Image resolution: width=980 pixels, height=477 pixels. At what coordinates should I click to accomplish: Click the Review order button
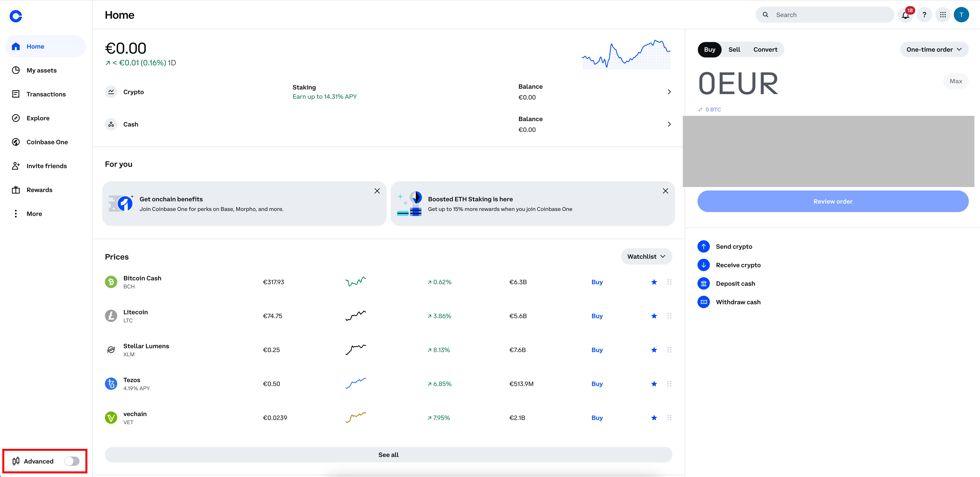click(833, 201)
